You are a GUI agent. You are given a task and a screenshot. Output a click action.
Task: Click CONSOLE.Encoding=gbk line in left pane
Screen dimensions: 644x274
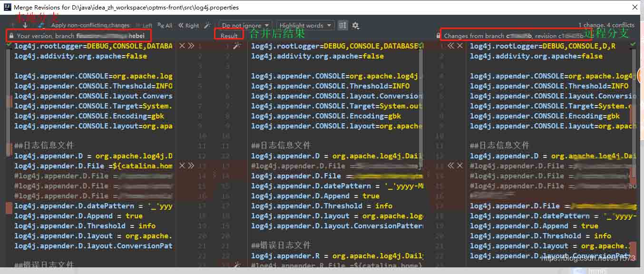coord(89,116)
